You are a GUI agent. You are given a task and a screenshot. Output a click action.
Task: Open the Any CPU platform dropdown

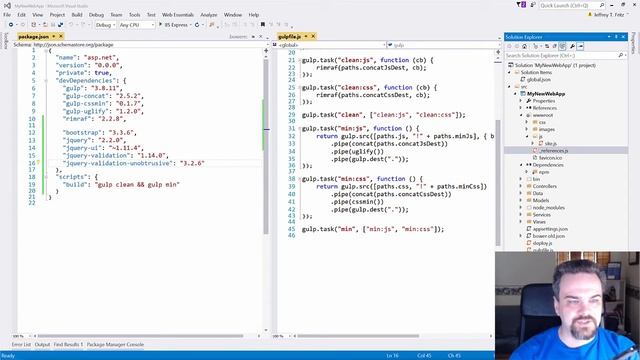coord(137,25)
